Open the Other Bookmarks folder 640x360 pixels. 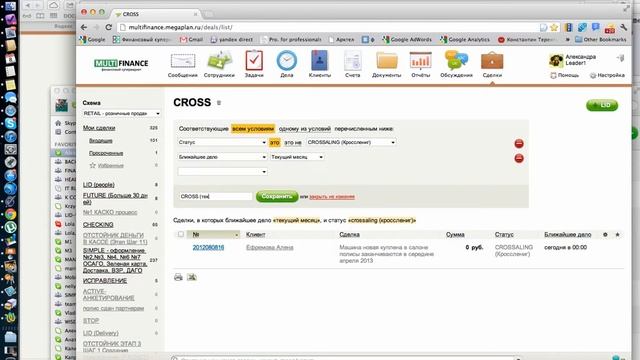tap(600, 40)
